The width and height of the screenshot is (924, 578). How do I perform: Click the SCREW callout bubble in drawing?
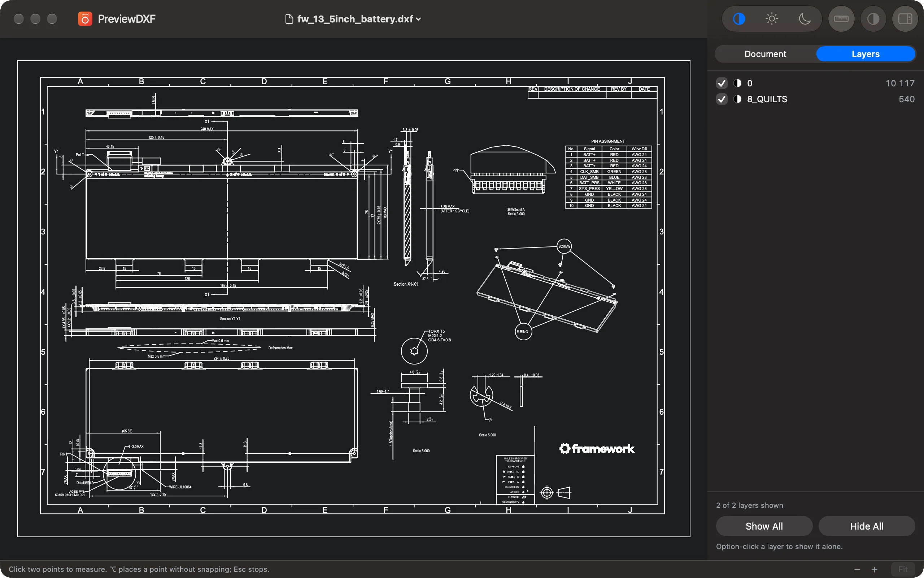pyautogui.click(x=564, y=246)
